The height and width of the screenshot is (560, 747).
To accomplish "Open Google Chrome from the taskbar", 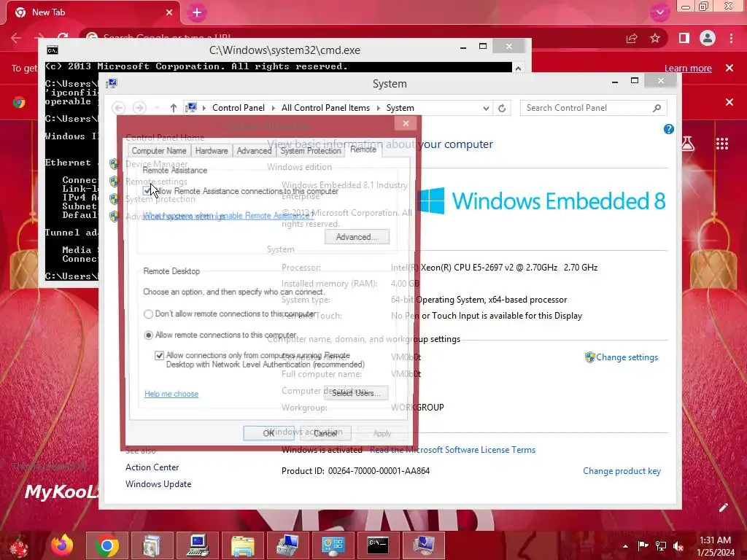I will pos(107,545).
